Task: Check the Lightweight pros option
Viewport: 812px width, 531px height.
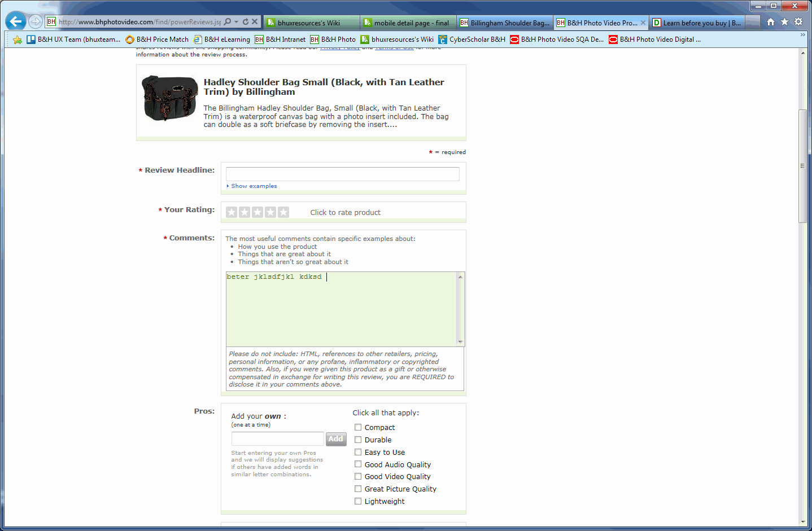Action: click(358, 501)
